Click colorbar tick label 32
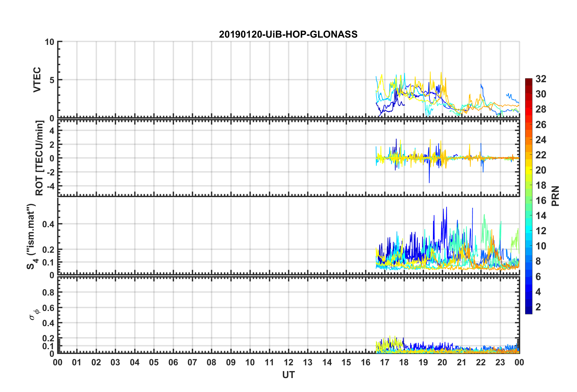The image size is (577, 392). (x=541, y=79)
